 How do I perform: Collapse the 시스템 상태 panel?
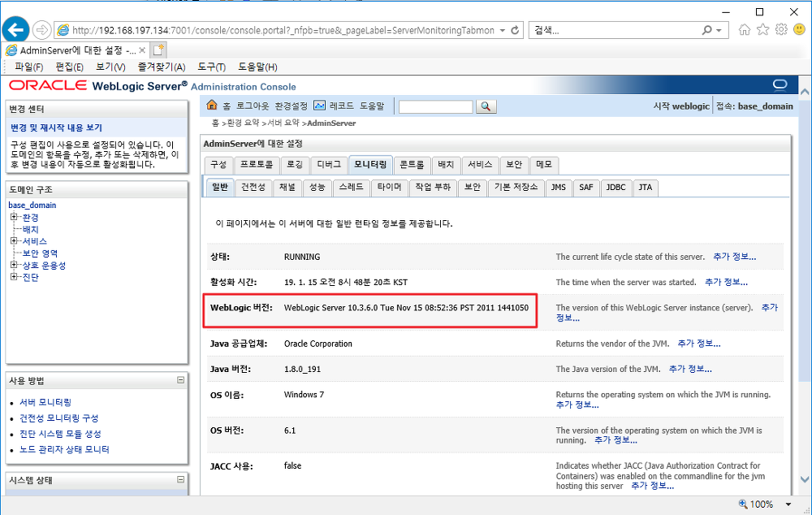pyautogui.click(x=181, y=479)
